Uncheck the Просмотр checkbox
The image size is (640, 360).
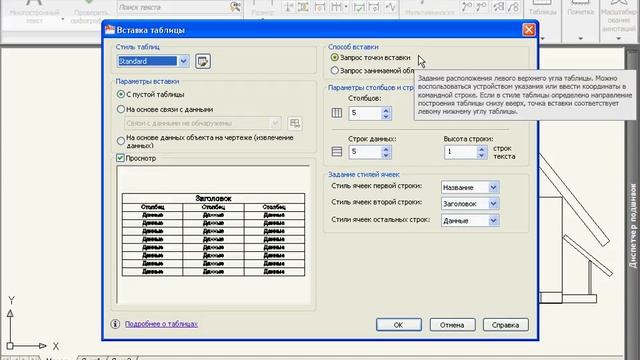click(x=120, y=158)
